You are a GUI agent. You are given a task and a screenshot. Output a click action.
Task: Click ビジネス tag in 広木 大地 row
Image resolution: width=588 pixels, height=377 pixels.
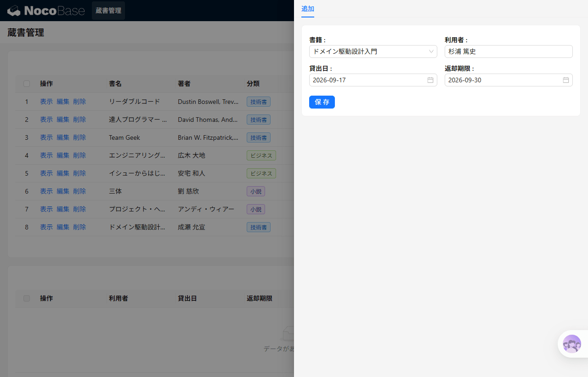point(261,155)
